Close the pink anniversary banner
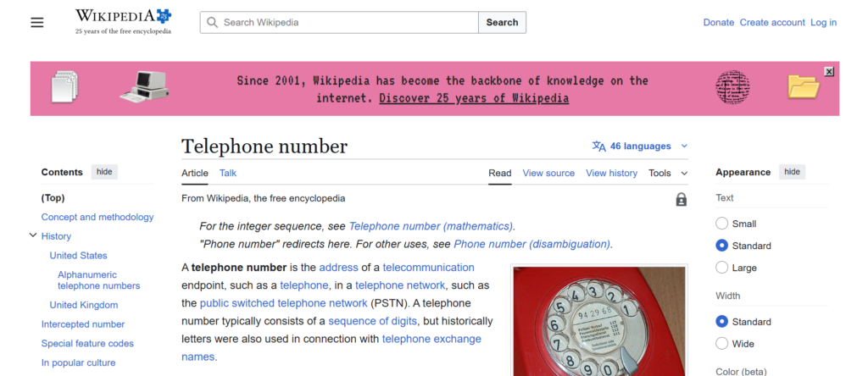 (x=829, y=72)
